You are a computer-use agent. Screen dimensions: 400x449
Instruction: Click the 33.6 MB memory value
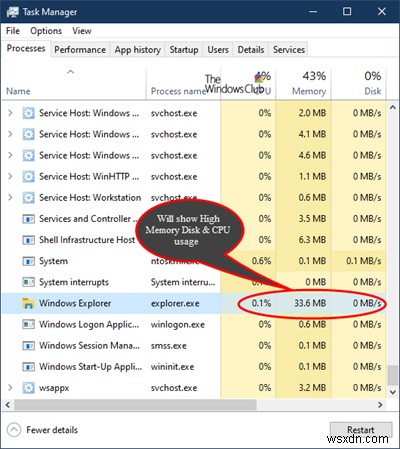point(310,303)
